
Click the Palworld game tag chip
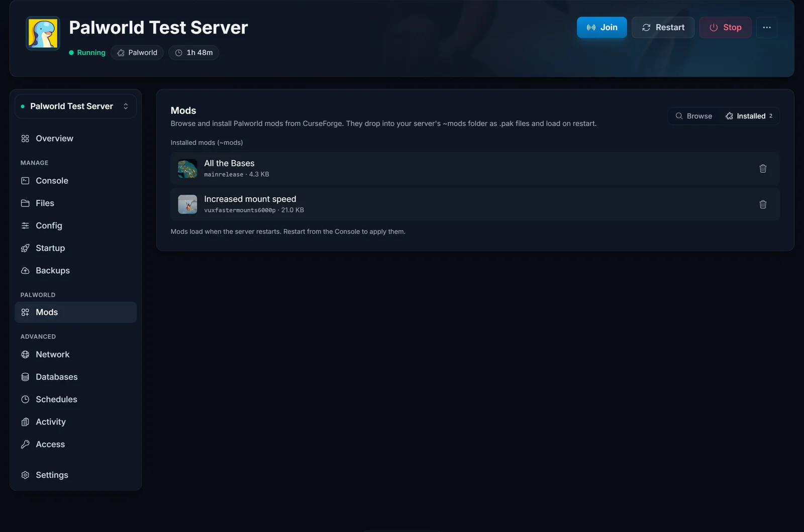point(137,53)
